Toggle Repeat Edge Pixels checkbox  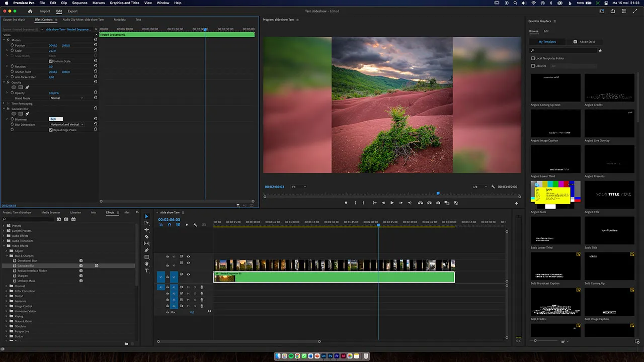(x=50, y=130)
